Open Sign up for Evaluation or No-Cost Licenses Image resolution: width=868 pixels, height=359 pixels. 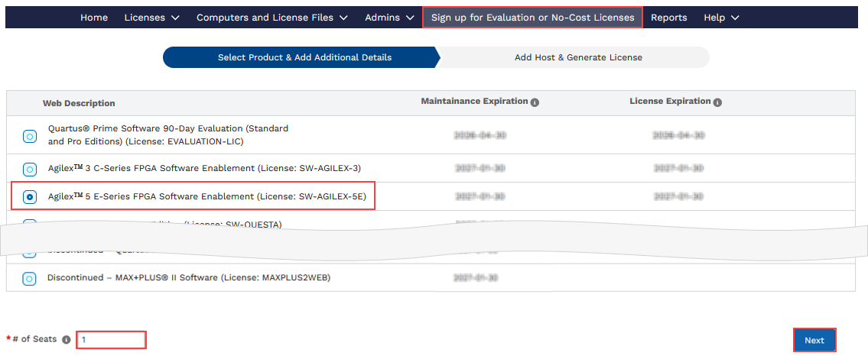pos(532,18)
